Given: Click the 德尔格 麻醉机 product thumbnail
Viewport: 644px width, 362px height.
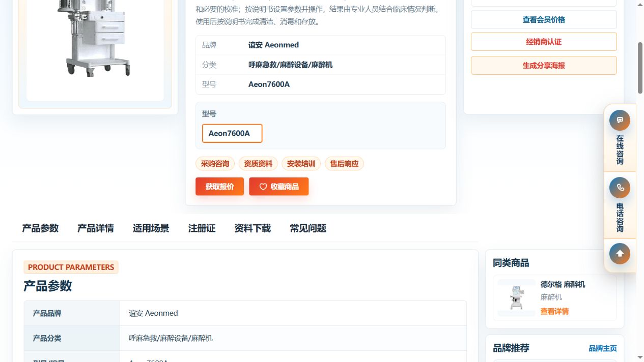Looking at the screenshot, I should (x=516, y=298).
